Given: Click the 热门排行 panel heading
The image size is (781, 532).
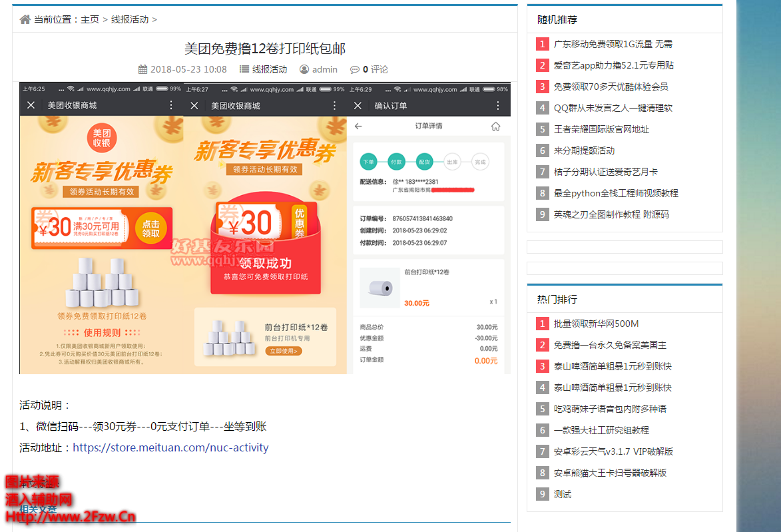Looking at the screenshot, I should pyautogui.click(x=557, y=300).
